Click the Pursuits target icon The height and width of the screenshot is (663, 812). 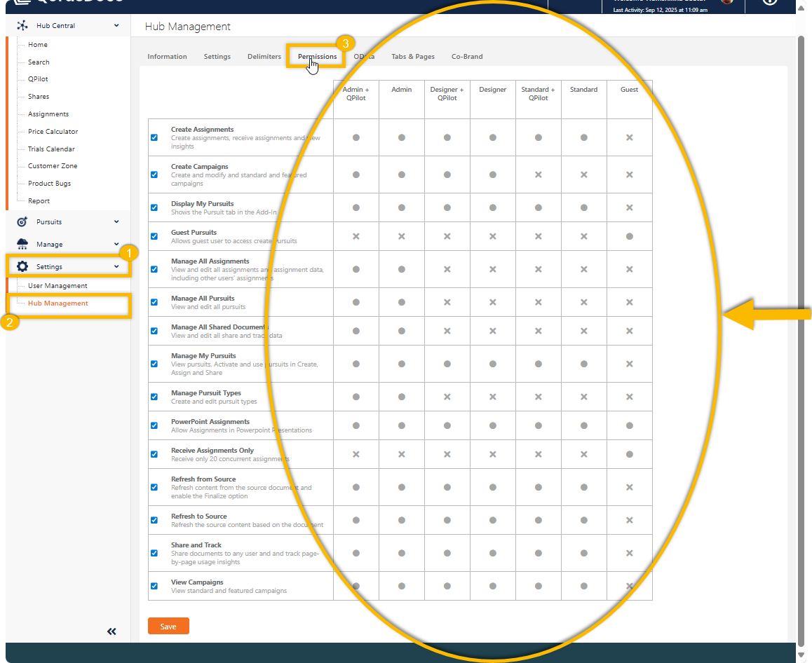tap(22, 222)
